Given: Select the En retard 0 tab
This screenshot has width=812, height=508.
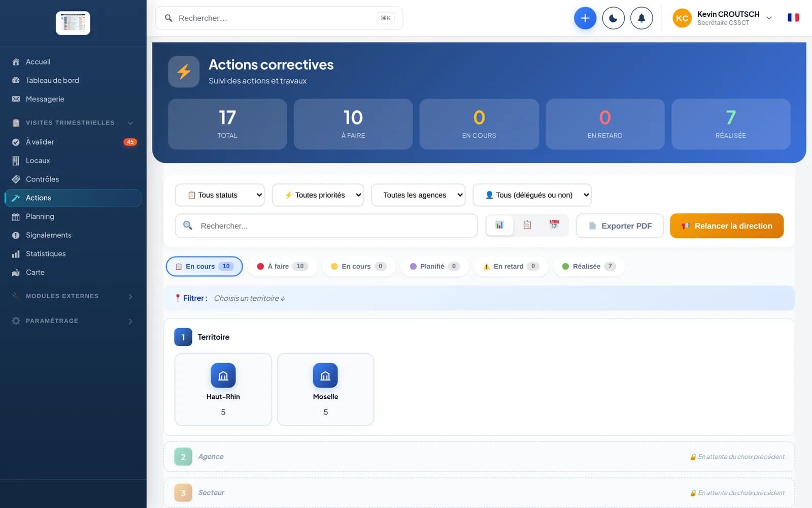Looking at the screenshot, I should point(511,266).
